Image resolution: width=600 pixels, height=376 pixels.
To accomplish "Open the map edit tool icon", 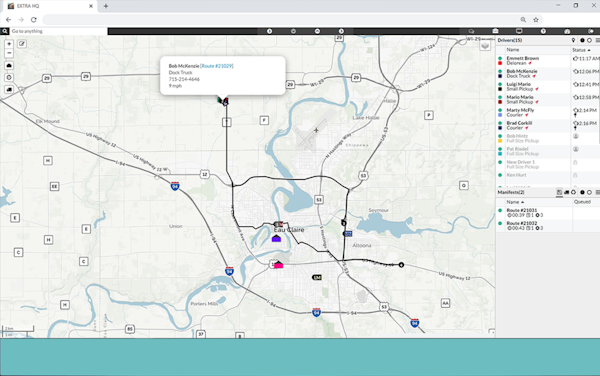I will (x=22, y=44).
